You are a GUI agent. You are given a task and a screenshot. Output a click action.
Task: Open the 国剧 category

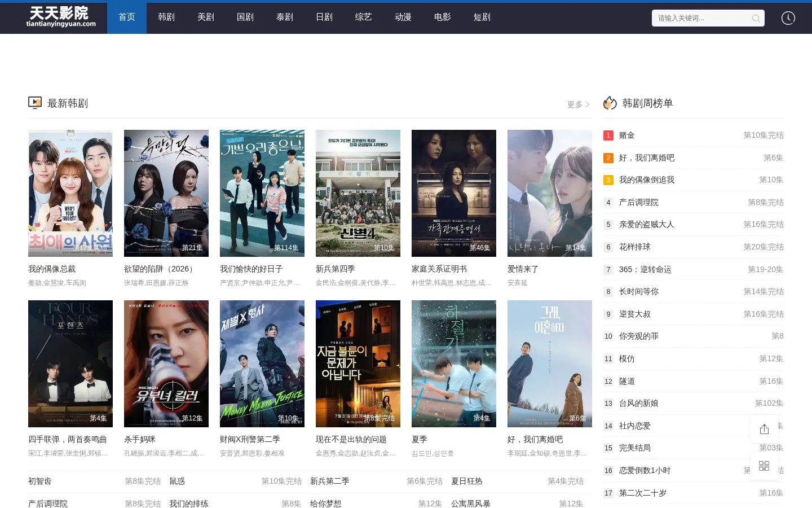(x=245, y=17)
